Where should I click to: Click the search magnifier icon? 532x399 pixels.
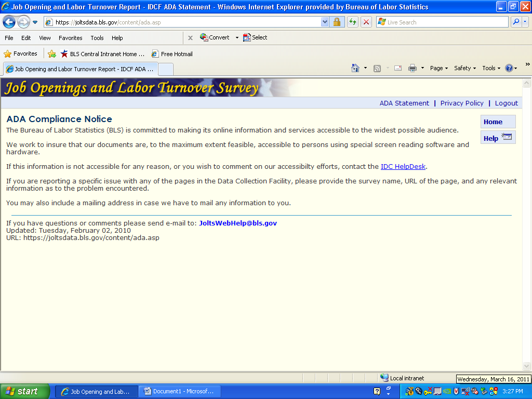click(x=516, y=22)
